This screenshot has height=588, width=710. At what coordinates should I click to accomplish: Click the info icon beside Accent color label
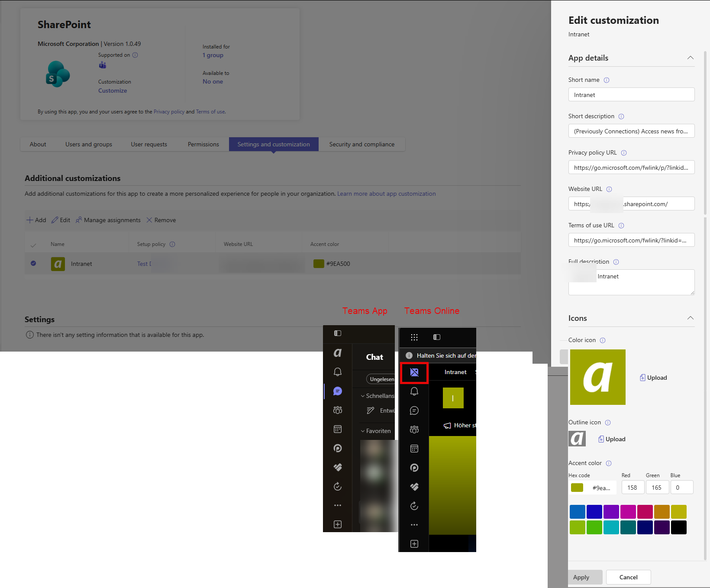tap(609, 463)
